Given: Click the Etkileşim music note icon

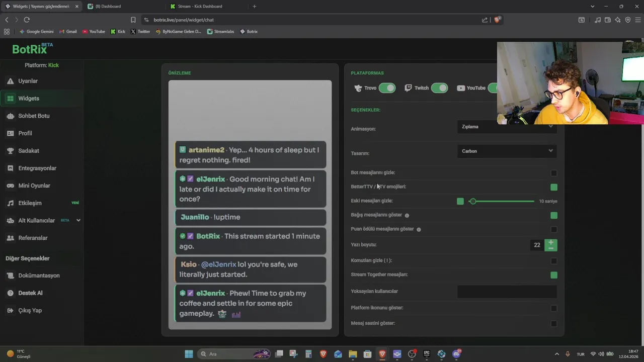Looking at the screenshot, I should pyautogui.click(x=10, y=203).
